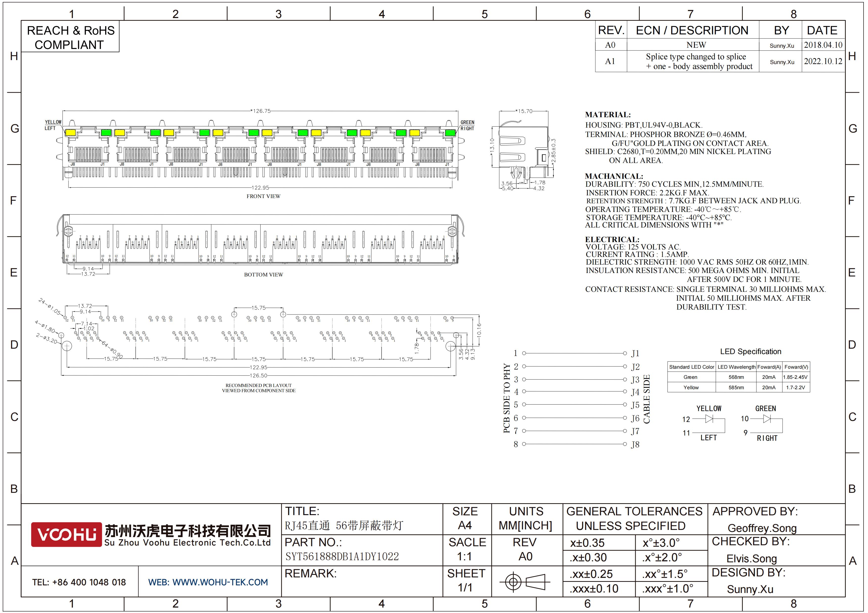Click the Chinese title RJ45直通 56带屏蔽带灯
Image resolution: width=868 pixels, height=613 pixels.
point(344,525)
